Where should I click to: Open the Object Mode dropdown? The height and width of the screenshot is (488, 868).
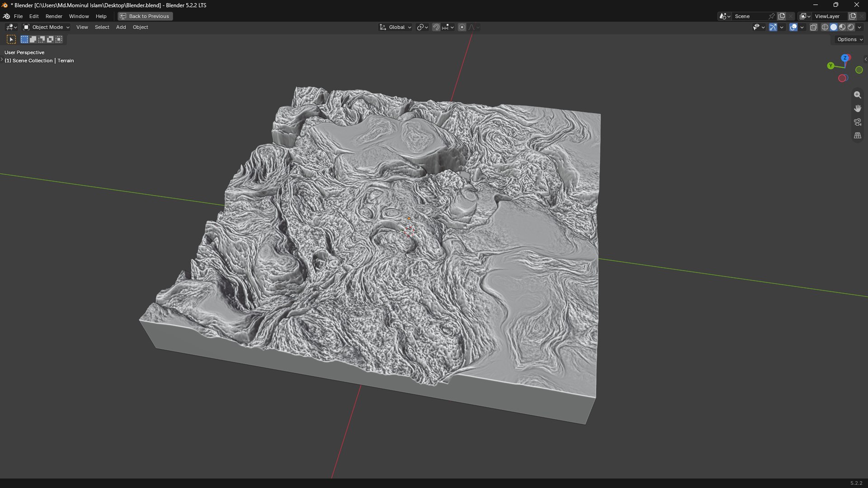point(46,28)
